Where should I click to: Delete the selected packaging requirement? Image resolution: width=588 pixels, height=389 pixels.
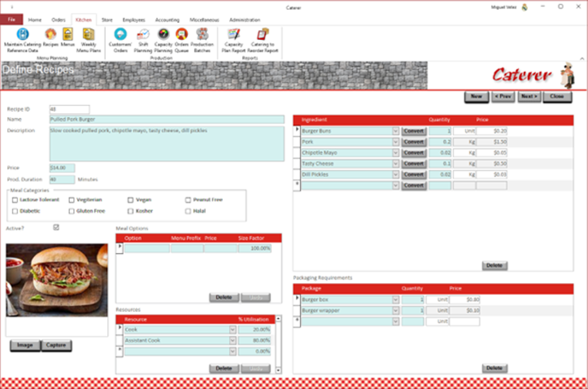coord(495,368)
